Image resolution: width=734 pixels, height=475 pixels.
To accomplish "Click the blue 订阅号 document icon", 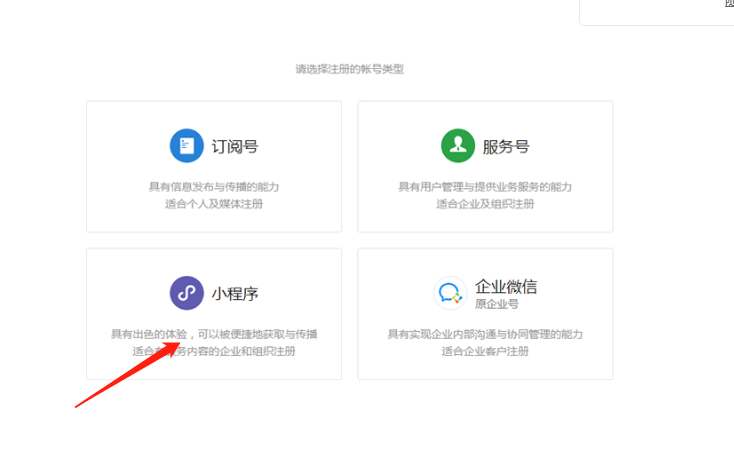I will coord(186,146).
